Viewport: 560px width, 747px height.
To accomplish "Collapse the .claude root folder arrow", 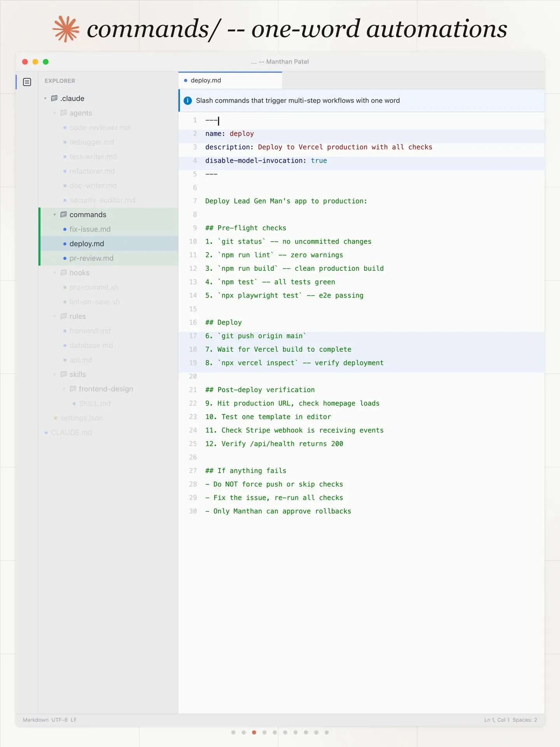I will click(45, 98).
